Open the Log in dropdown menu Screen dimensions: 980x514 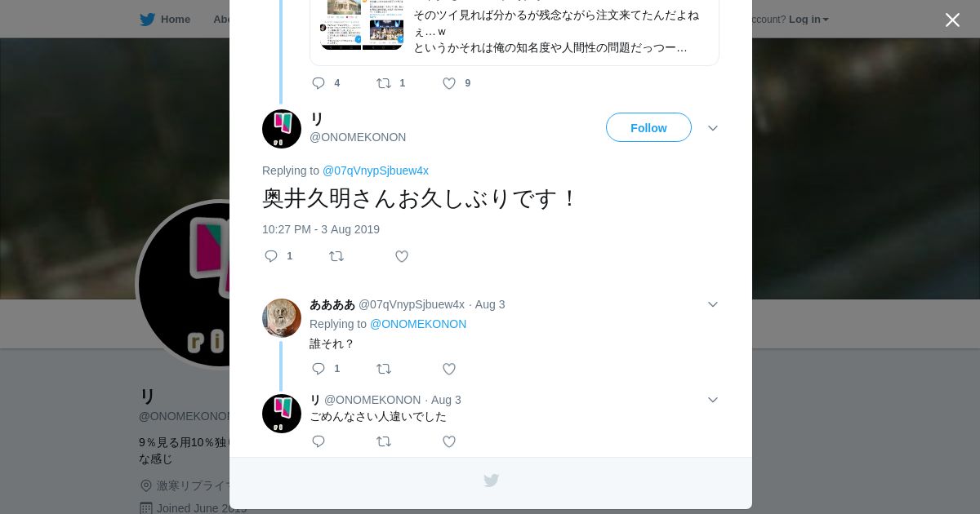808,20
